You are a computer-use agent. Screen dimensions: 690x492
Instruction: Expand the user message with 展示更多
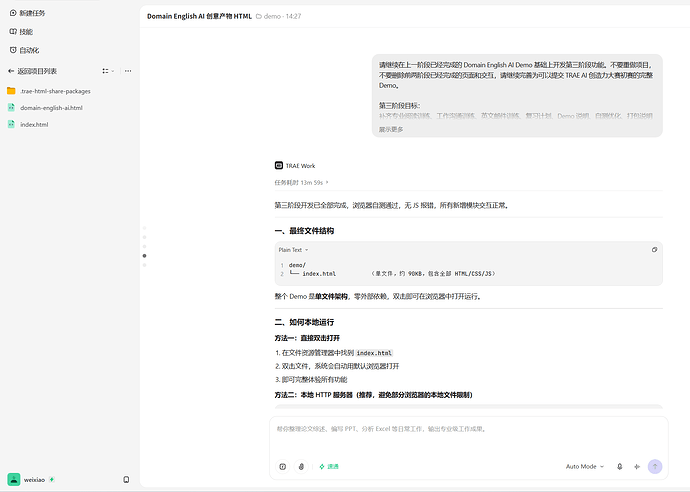pos(391,129)
